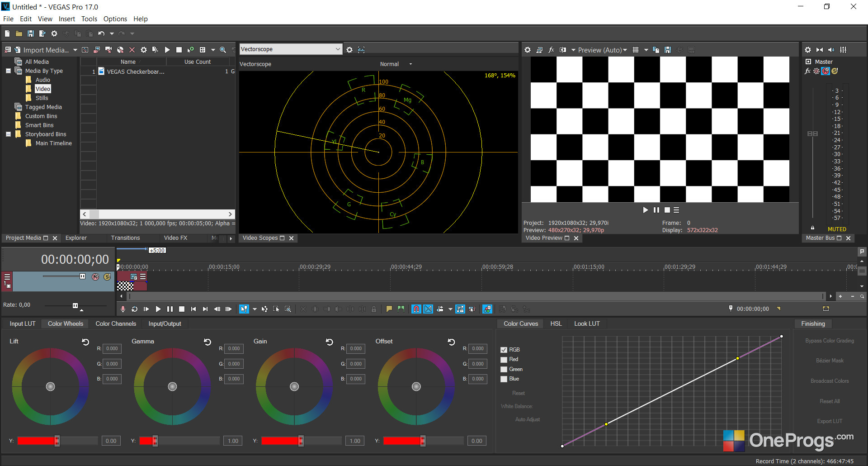Save preview snapshot to file
Image resolution: width=868 pixels, height=466 pixels.
pyautogui.click(x=668, y=50)
